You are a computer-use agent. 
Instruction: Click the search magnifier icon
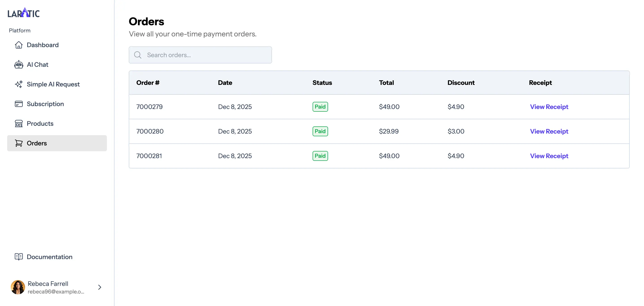[x=138, y=55]
